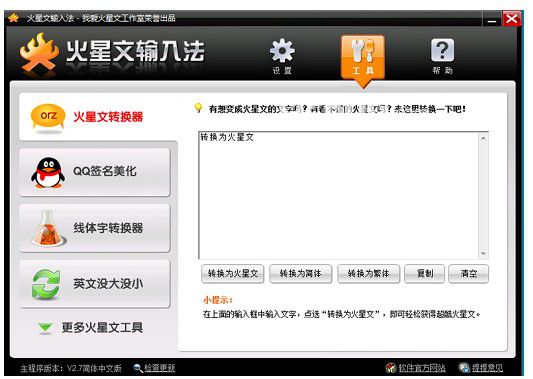Close the window with red X
This screenshot has height=379, width=533.
point(512,18)
